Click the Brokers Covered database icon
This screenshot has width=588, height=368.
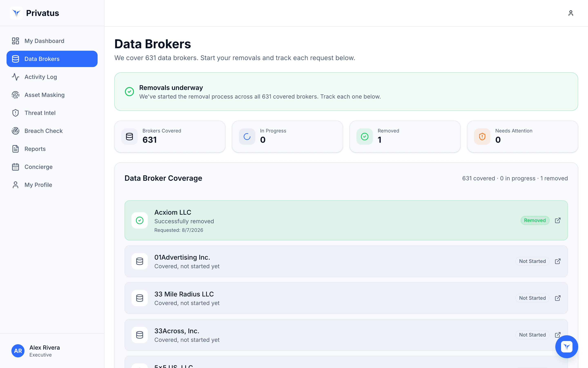[129, 137]
